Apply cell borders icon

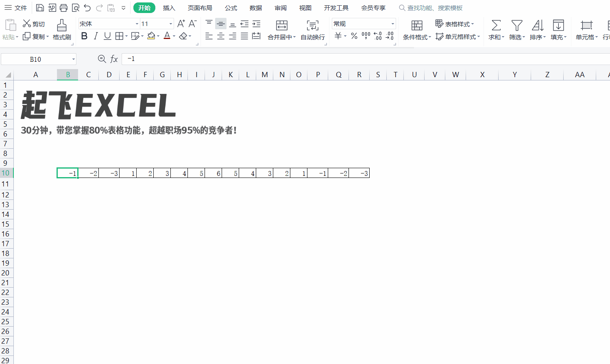click(x=119, y=36)
